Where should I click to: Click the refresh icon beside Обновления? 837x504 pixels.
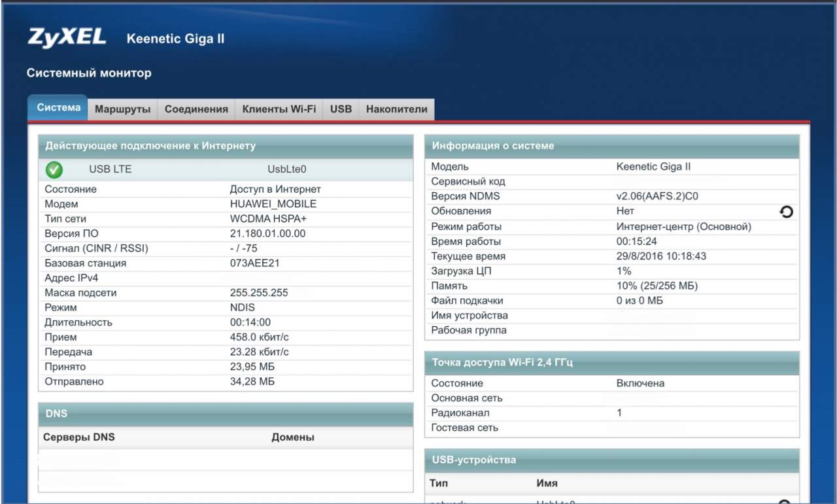786,212
